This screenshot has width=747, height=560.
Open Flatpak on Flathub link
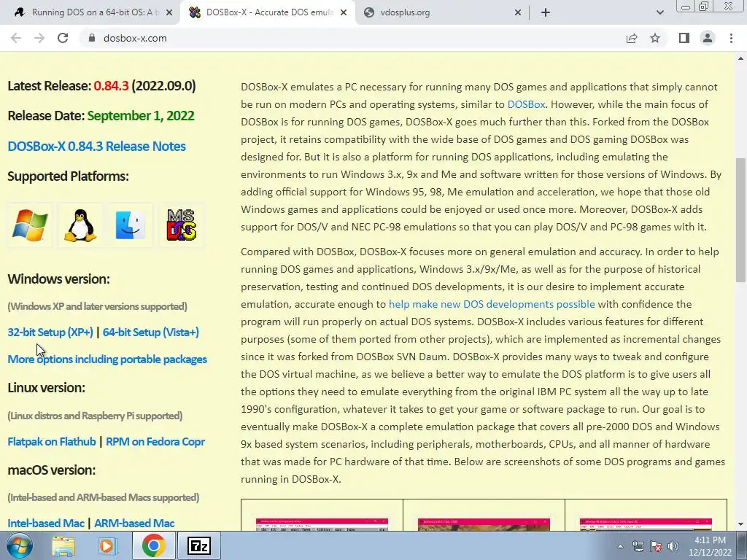point(52,441)
